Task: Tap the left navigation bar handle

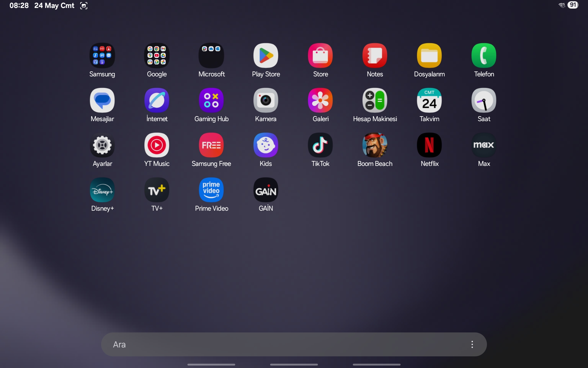Action: [x=211, y=365]
